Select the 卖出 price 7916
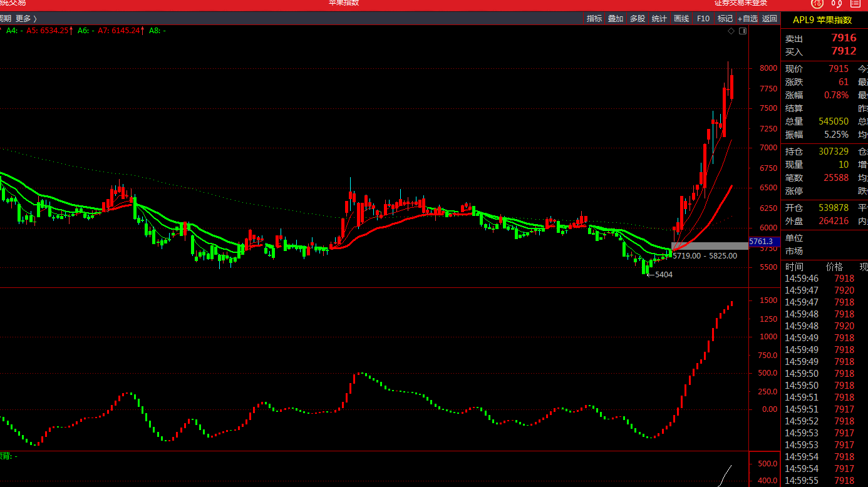 pyautogui.click(x=844, y=38)
